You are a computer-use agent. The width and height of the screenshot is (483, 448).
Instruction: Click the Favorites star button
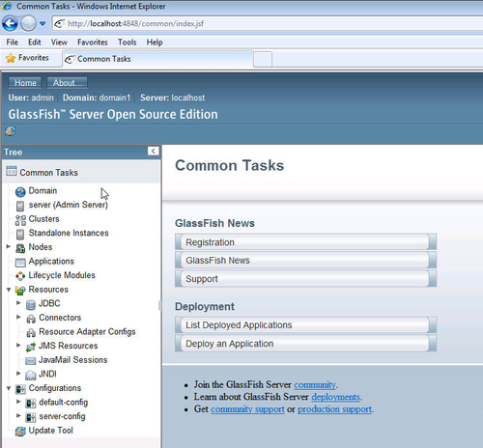(27, 58)
